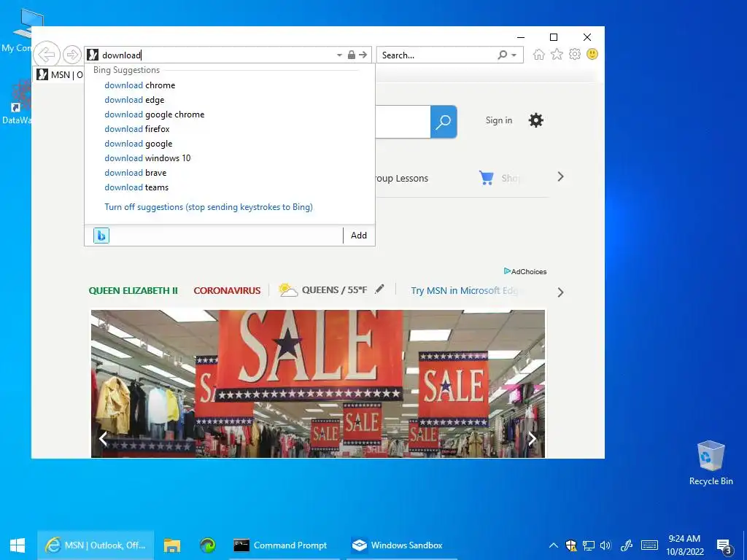Expand the news topics row right chevron

pos(561,292)
